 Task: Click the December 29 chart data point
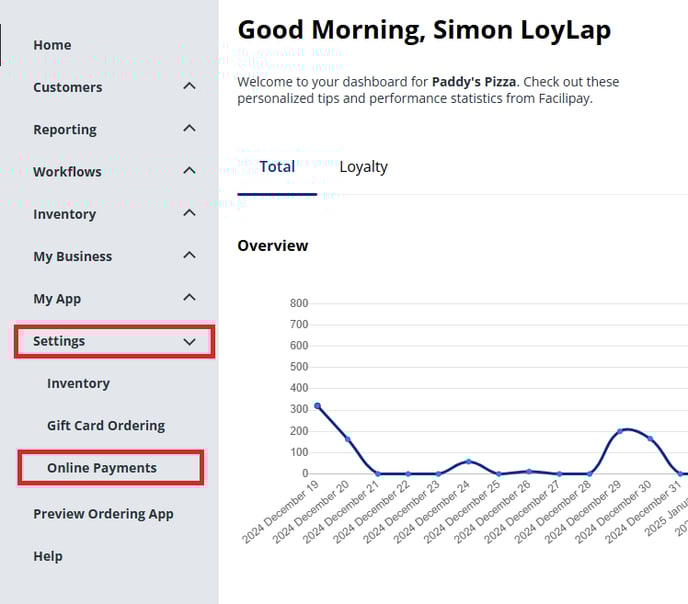(620, 431)
